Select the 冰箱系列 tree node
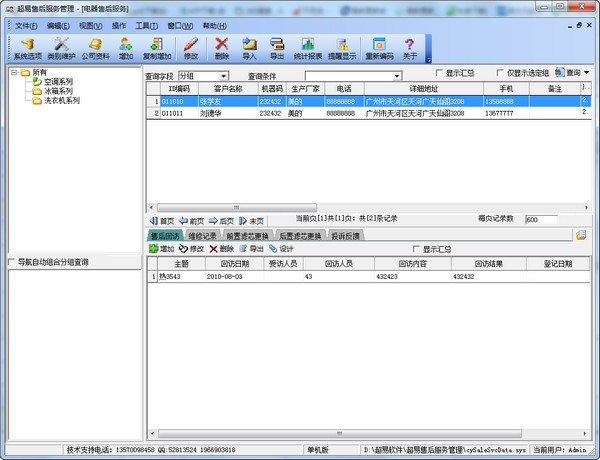 coord(58,91)
